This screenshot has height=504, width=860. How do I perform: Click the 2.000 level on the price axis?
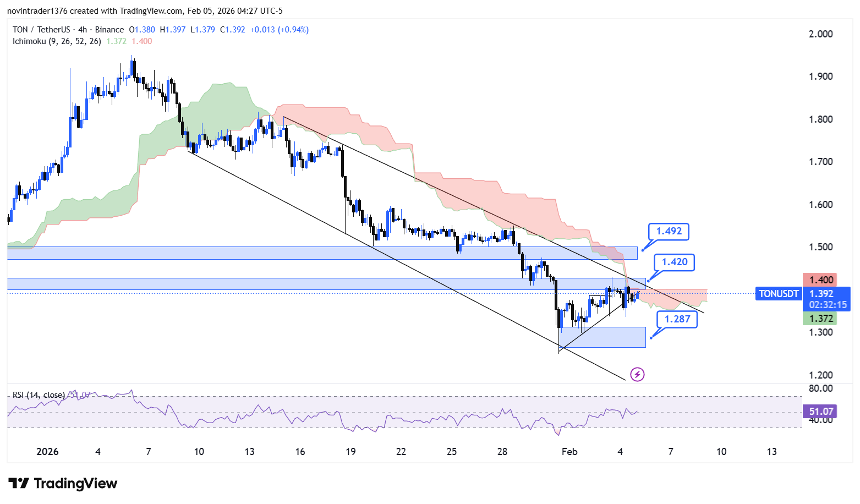click(820, 34)
